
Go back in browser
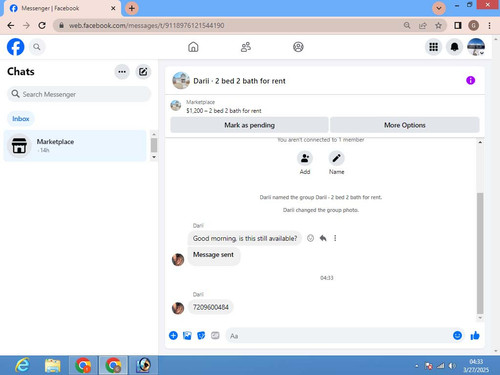(x=11, y=25)
